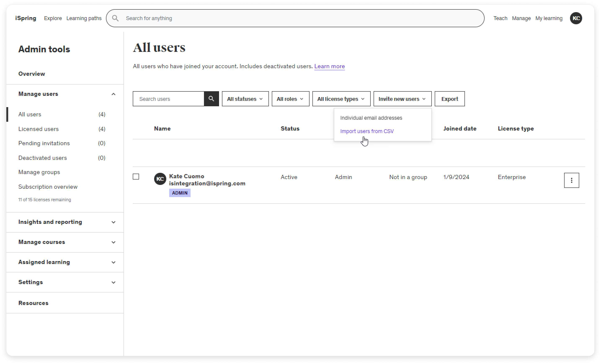The image size is (601, 364).
Task: Open Pending invitations in sidebar
Action: click(x=44, y=143)
